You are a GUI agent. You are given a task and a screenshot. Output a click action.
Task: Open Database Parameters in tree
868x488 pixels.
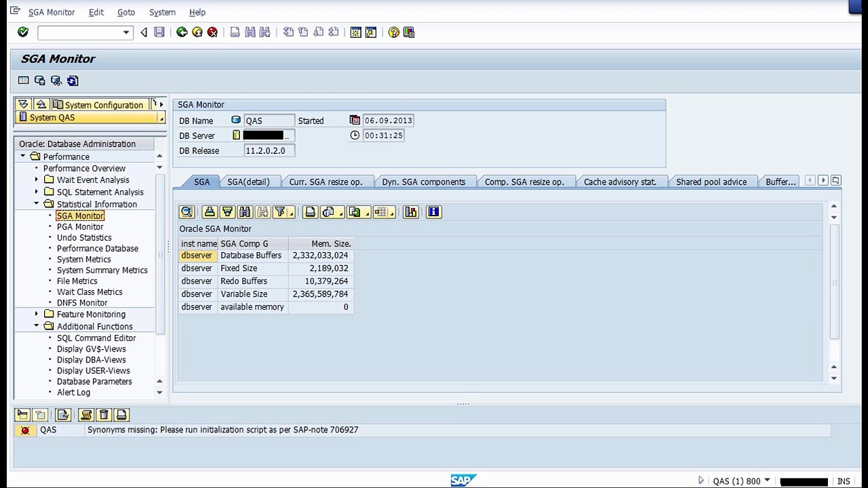pyautogui.click(x=94, y=381)
